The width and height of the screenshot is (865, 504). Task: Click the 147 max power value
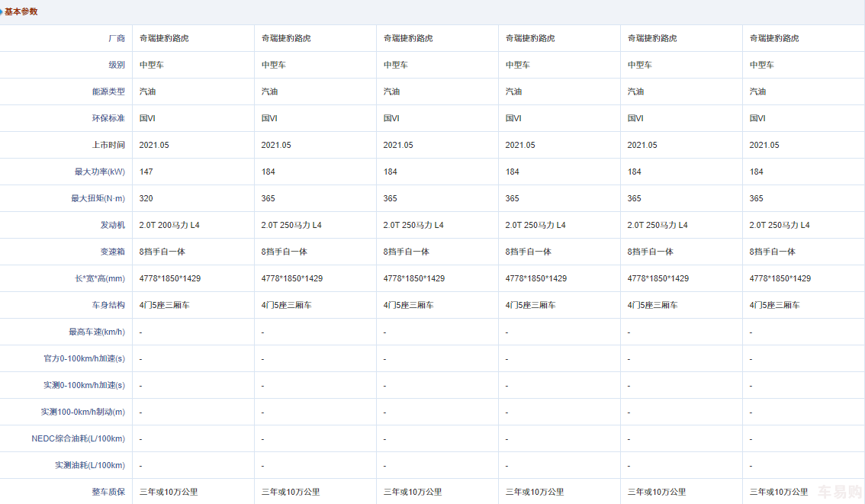pyautogui.click(x=146, y=172)
